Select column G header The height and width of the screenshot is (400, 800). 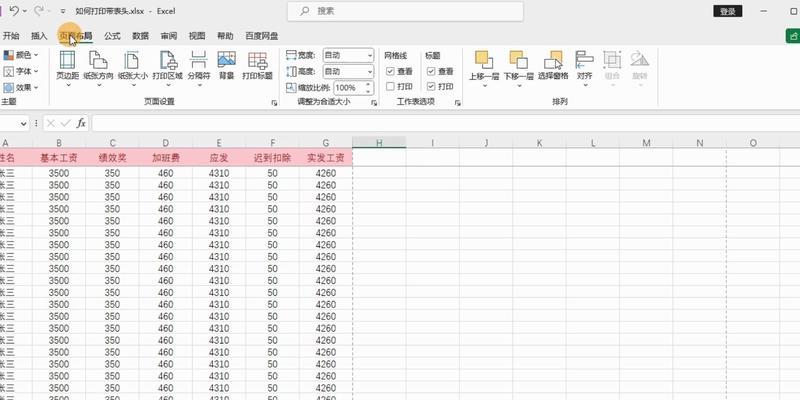click(326, 143)
